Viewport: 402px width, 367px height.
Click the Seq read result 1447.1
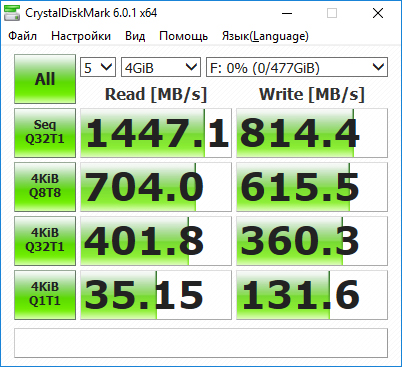156,133
